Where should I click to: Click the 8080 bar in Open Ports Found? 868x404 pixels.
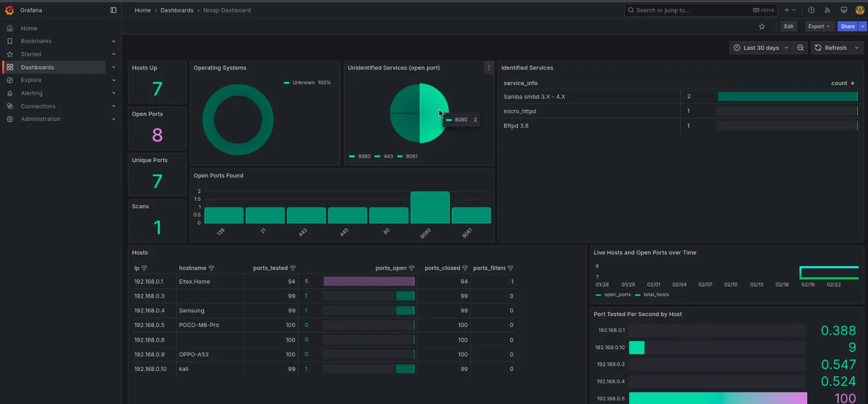tap(430, 207)
